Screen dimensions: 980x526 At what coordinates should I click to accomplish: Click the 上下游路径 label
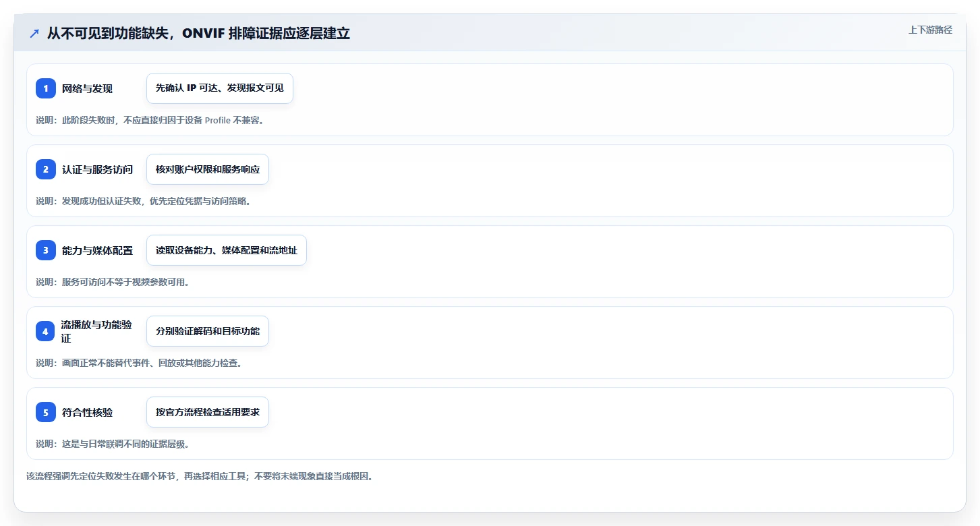tap(930, 30)
